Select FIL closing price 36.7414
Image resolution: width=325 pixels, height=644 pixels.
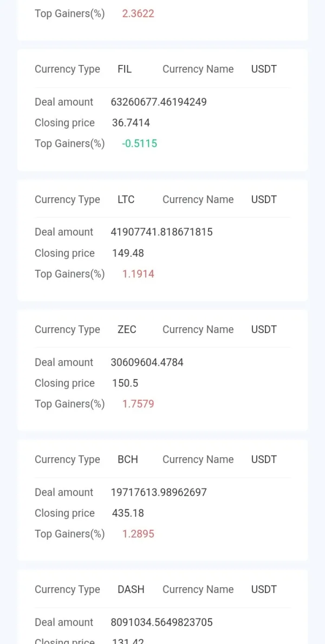tap(131, 123)
